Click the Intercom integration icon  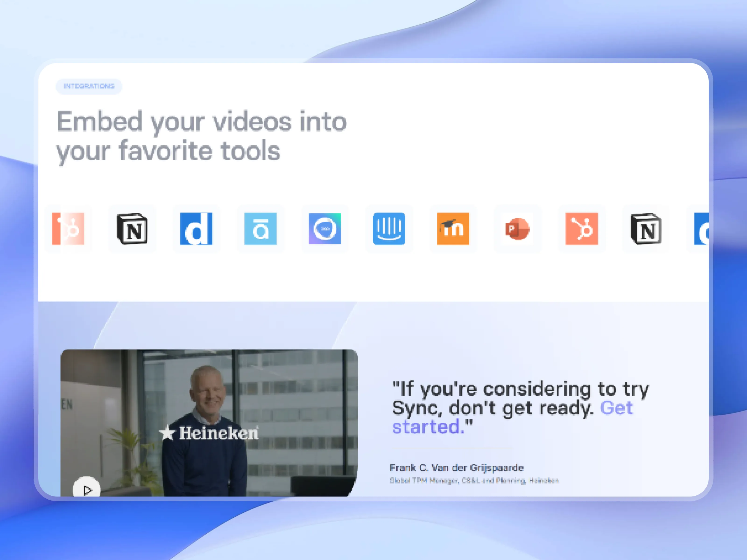click(389, 229)
